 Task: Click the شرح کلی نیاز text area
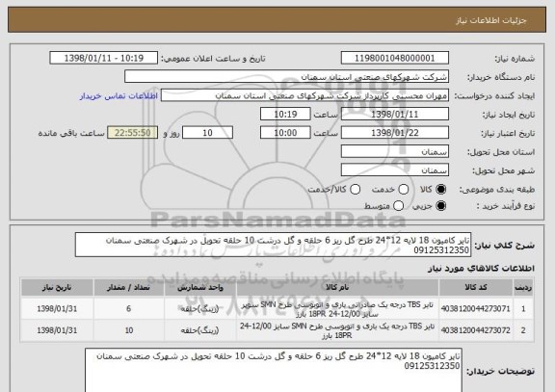coord(273,245)
